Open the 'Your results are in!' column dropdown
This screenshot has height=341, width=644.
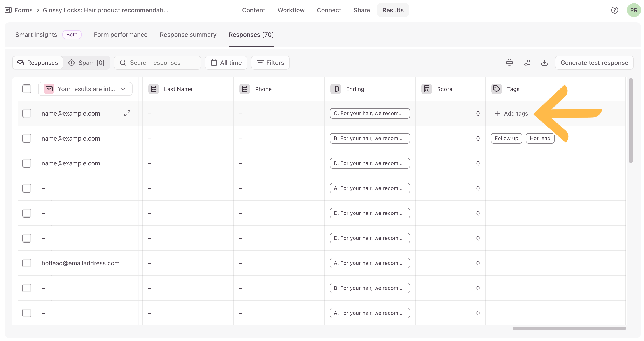[85, 89]
